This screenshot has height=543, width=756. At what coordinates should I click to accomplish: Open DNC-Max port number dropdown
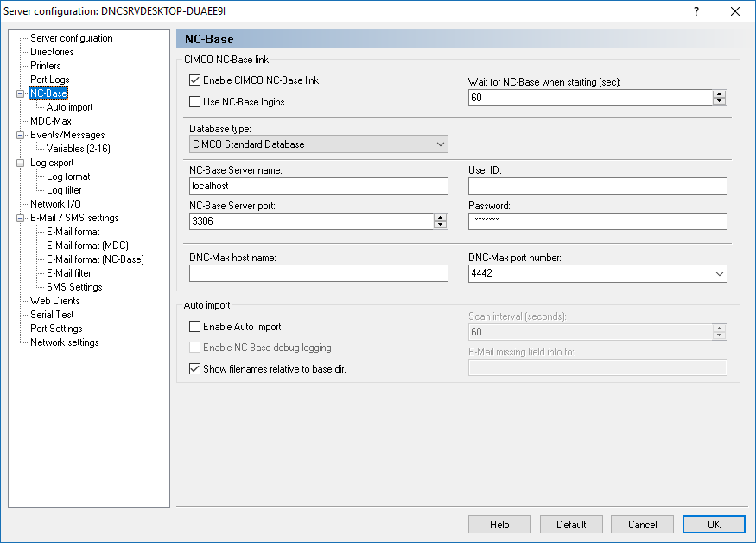pyautogui.click(x=720, y=274)
